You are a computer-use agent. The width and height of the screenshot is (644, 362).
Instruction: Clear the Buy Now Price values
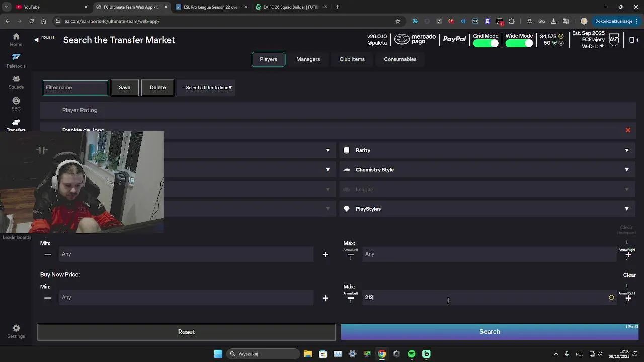click(629, 275)
